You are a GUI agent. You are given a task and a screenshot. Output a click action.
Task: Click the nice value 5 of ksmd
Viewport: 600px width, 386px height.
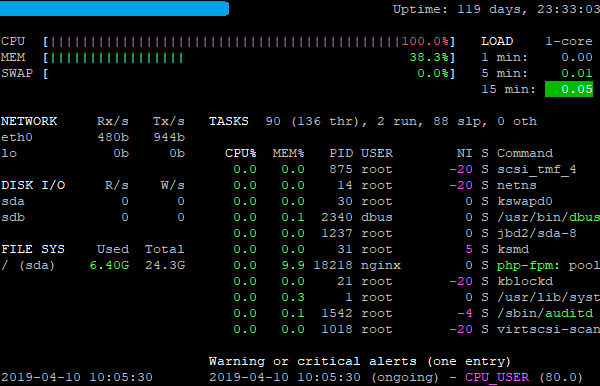pos(469,249)
